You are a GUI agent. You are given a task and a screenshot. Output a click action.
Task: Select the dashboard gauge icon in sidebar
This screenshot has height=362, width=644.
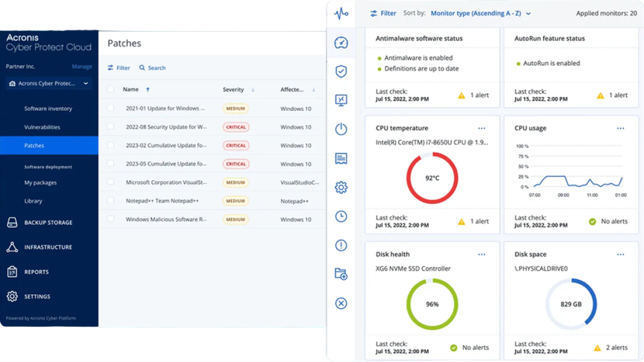click(x=341, y=42)
